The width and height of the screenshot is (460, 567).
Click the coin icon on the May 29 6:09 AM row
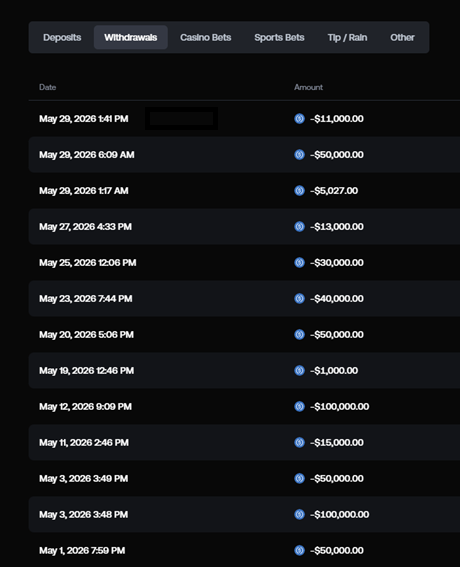pyautogui.click(x=299, y=155)
